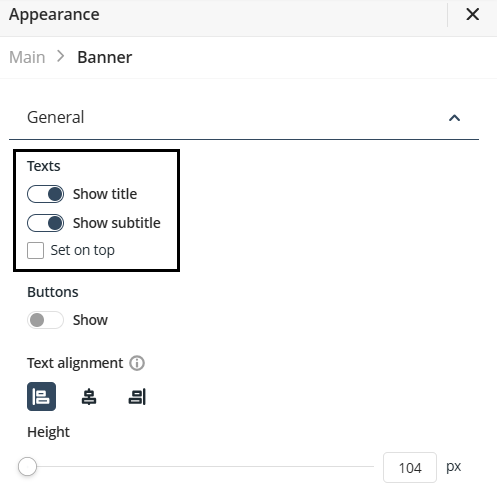Close the Appearance panel
The height and width of the screenshot is (494, 497).
pyautogui.click(x=473, y=14)
